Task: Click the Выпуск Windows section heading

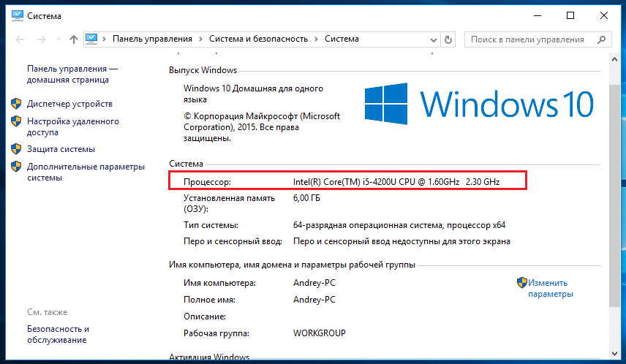Action: coord(203,70)
